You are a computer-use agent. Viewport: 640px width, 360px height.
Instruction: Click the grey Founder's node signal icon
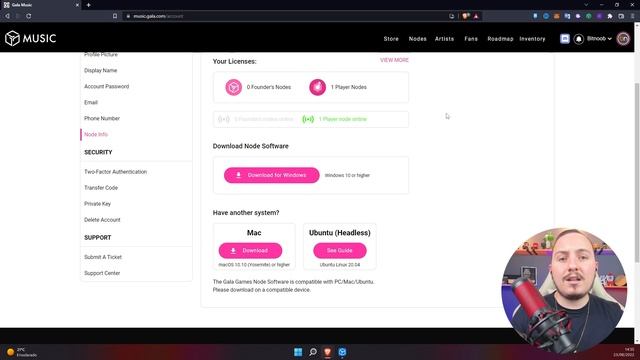(x=224, y=119)
